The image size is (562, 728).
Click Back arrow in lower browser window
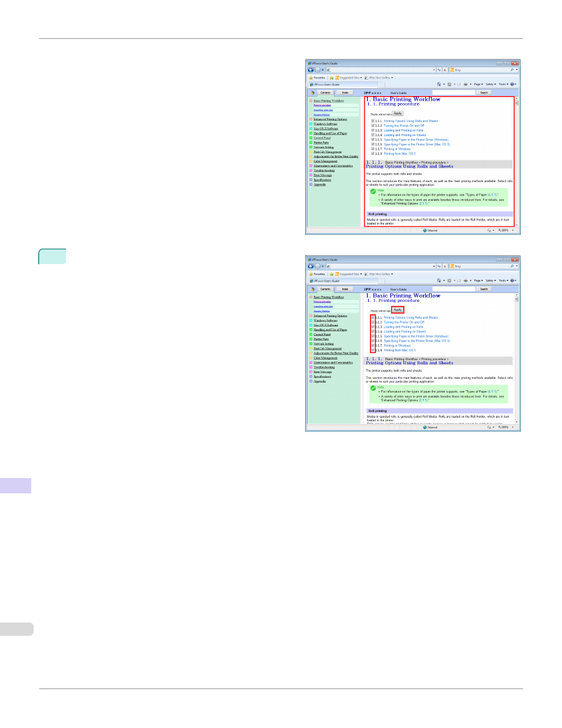tap(310, 266)
